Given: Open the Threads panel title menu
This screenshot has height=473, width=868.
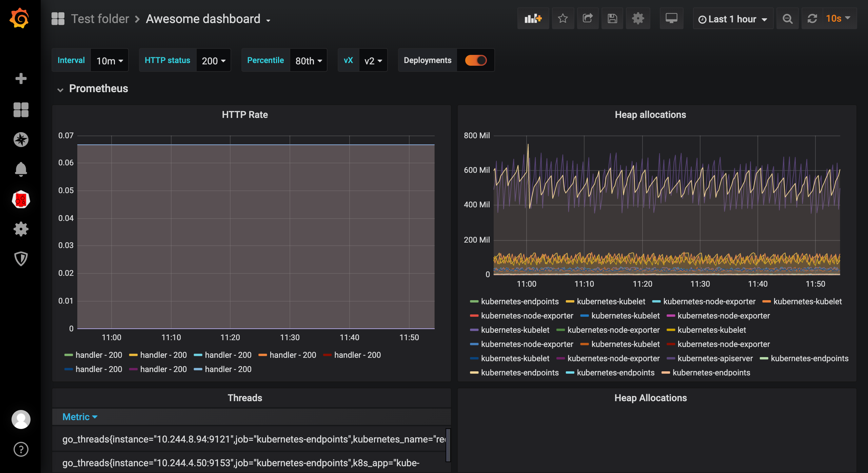Looking at the screenshot, I should tap(245, 398).
